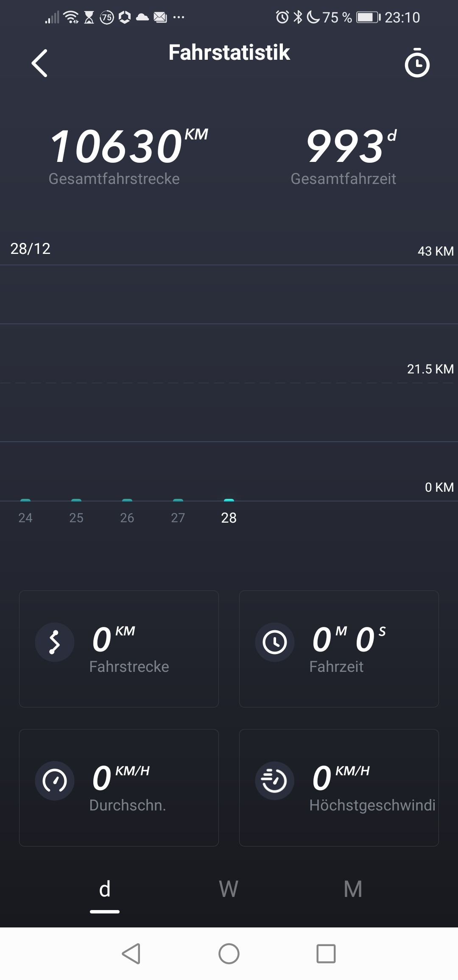
Task: Select day 25 in the chart
Action: (x=76, y=517)
